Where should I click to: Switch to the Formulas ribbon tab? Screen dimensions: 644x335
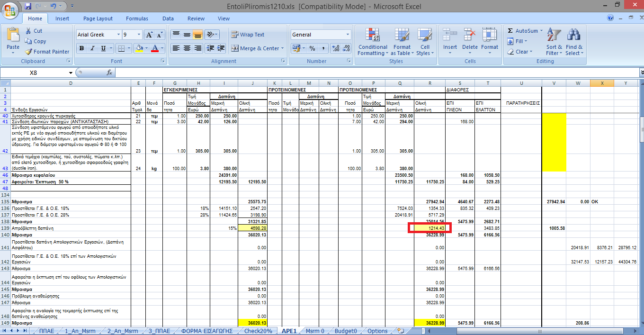137,18
